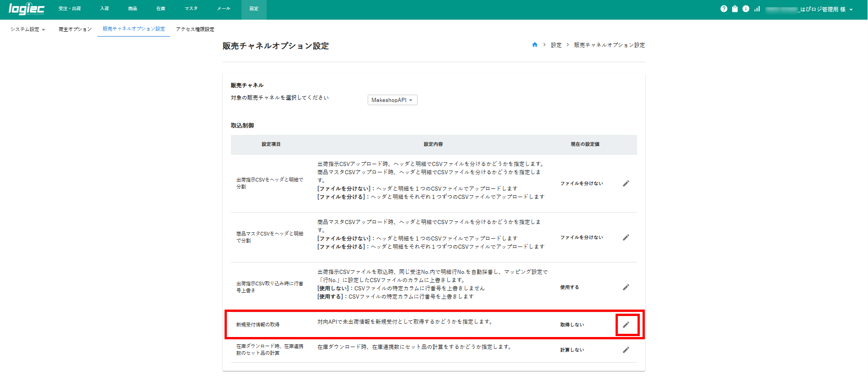Click pencil icon for 新規受付情報の取得
868x380 pixels.
626,325
